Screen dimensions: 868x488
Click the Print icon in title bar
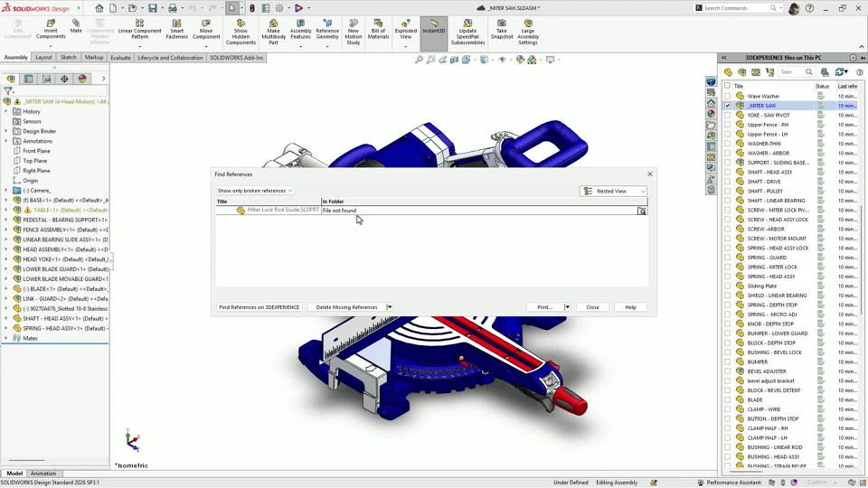pos(172,8)
